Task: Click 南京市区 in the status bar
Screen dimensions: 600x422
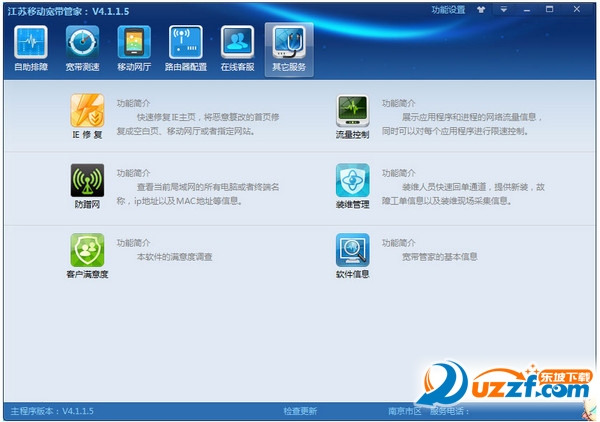Action: pyautogui.click(x=404, y=411)
